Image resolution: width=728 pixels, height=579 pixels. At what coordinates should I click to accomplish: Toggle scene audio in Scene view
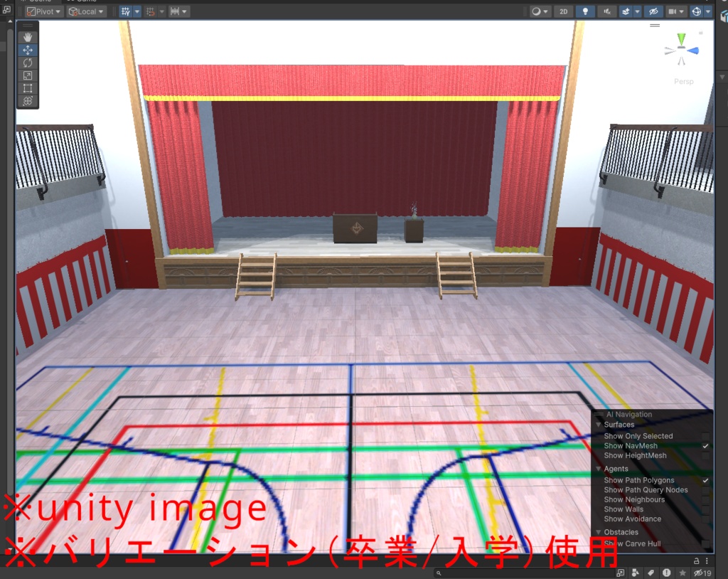coord(606,11)
